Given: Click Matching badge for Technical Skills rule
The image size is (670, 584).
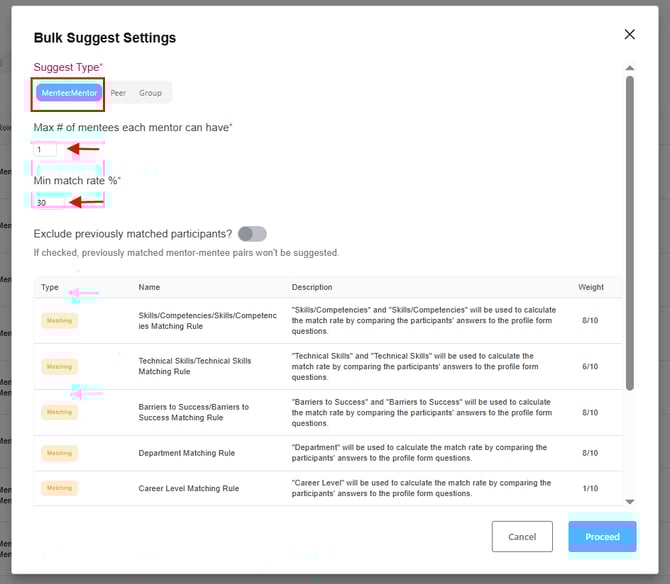Looking at the screenshot, I should click(59, 366).
